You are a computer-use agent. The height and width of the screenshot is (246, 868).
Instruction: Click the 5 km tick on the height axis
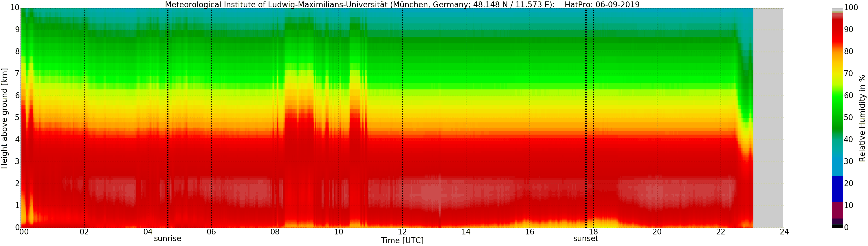click(x=17, y=118)
